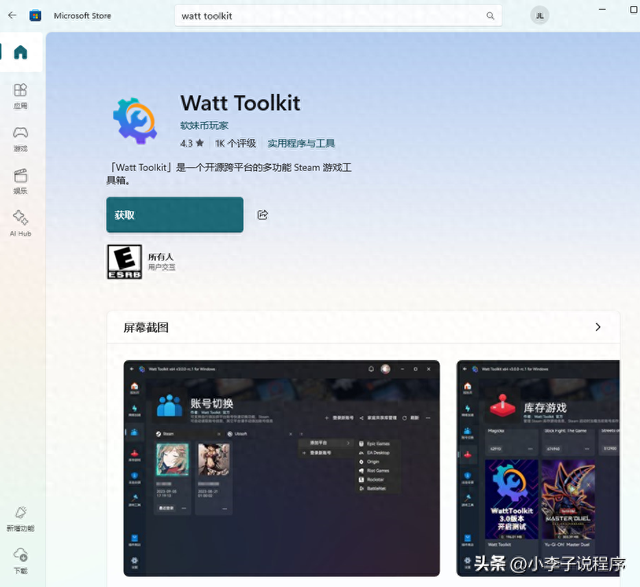Expand screenshots section with chevron arrow

[x=598, y=327]
